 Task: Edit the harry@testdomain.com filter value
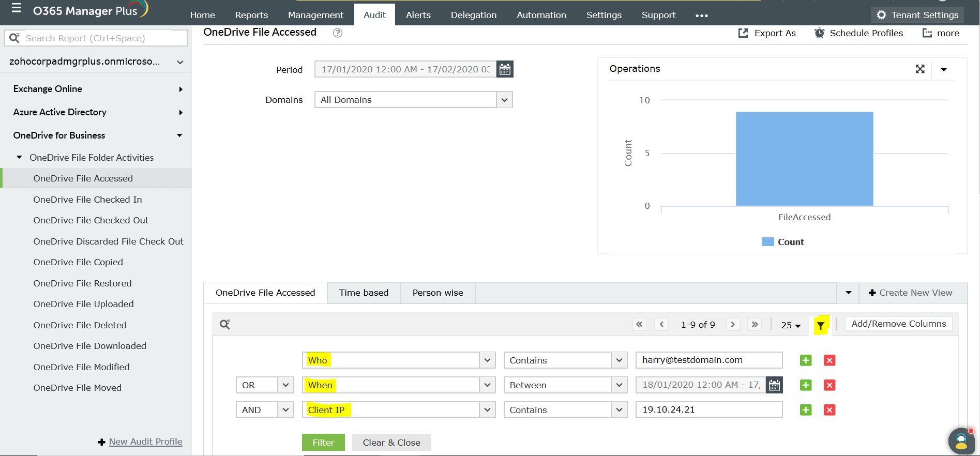pyautogui.click(x=709, y=360)
